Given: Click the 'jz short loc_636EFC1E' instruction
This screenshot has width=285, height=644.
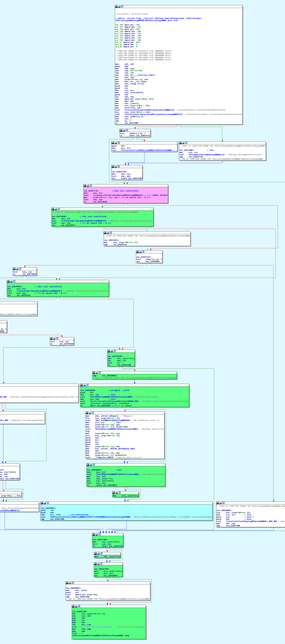Looking at the screenshot, I should 135,135.
